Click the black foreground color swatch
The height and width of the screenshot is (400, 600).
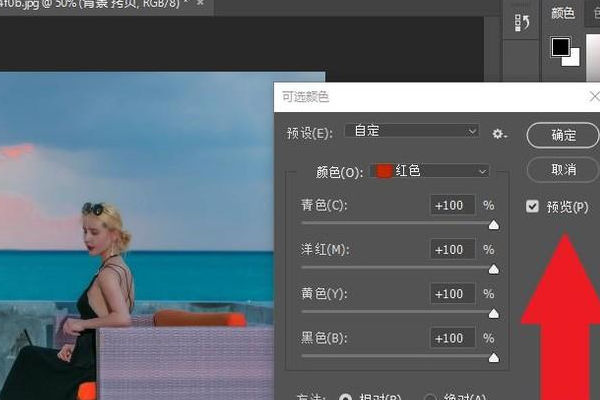click(x=560, y=47)
